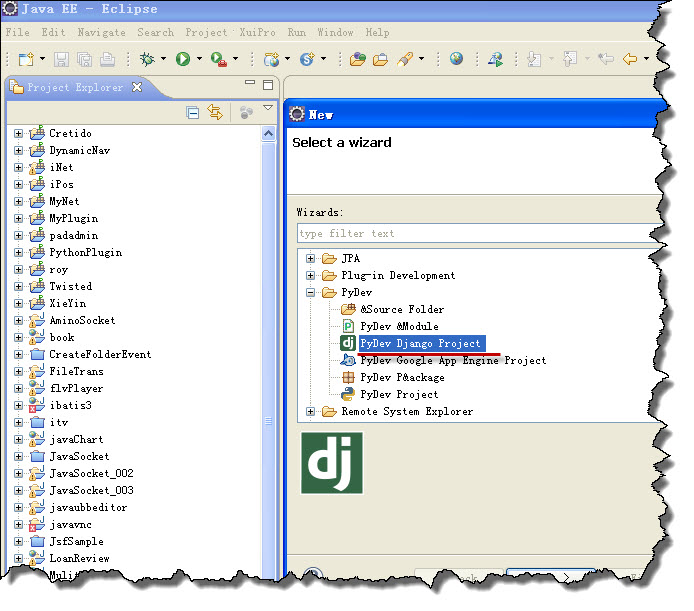
Task: Expand the Cretido project node
Action: pos(18,133)
